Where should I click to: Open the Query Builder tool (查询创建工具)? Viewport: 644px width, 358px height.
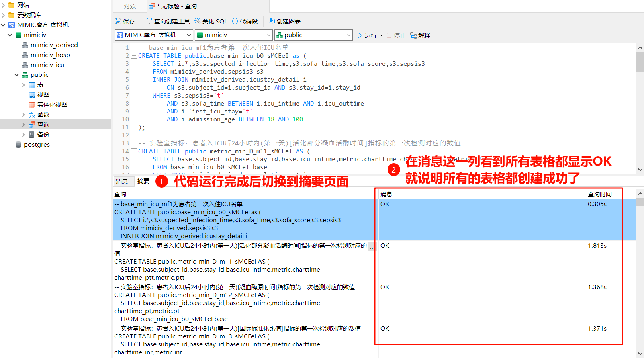(149, 21)
